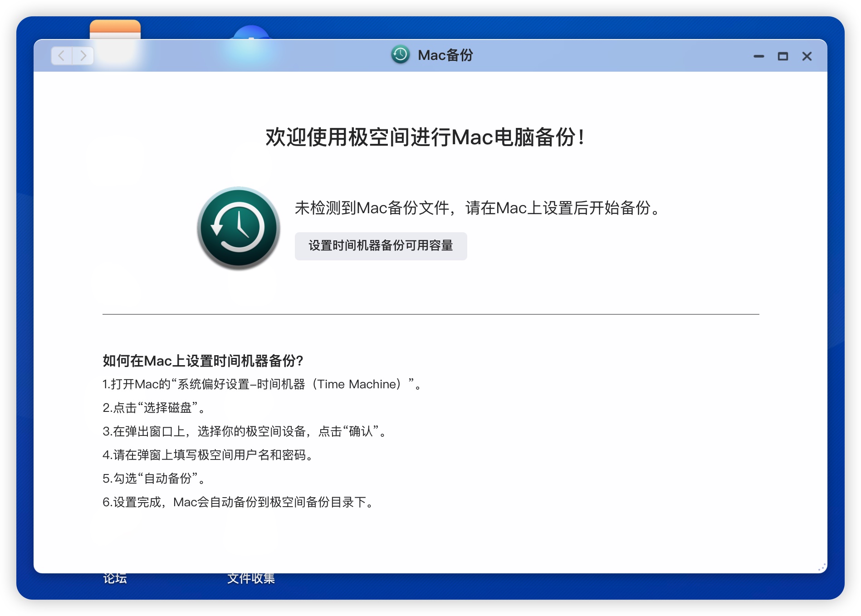Click step 2 点击“选择磁盘”

tap(154, 408)
